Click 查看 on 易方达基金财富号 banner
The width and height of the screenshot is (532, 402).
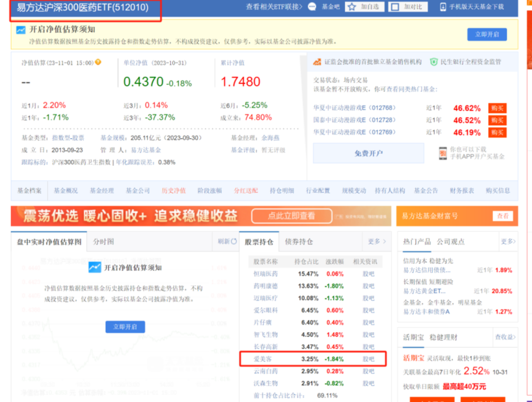coord(503,216)
